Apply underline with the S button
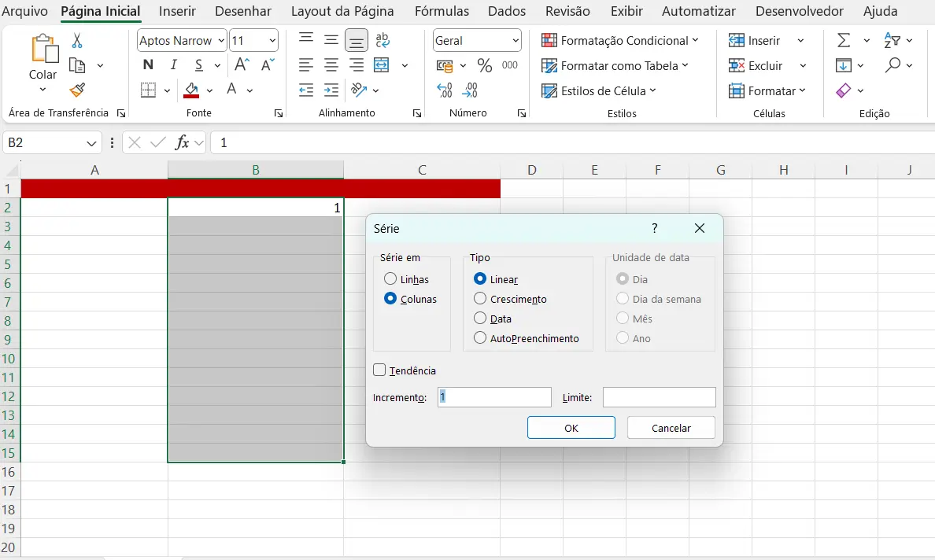The width and height of the screenshot is (935, 560). click(198, 65)
